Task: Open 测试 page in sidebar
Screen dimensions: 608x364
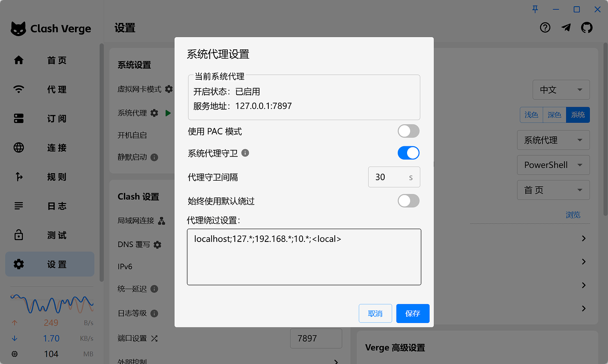Action: [x=50, y=235]
